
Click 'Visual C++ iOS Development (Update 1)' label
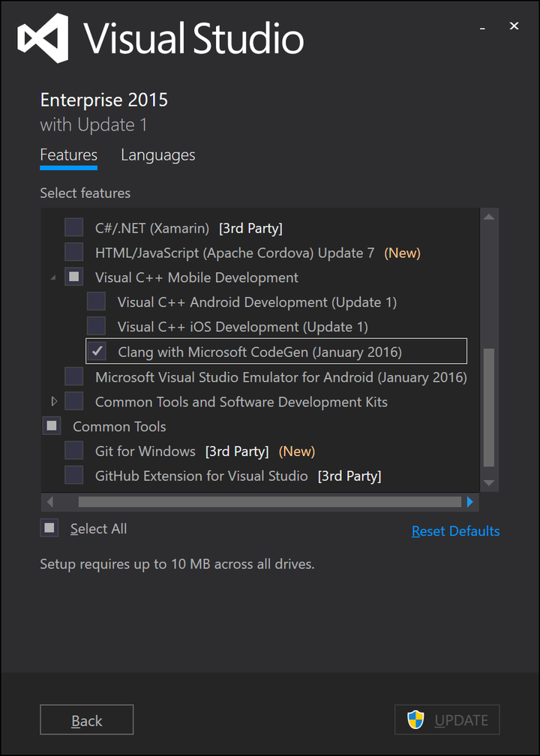[243, 327]
